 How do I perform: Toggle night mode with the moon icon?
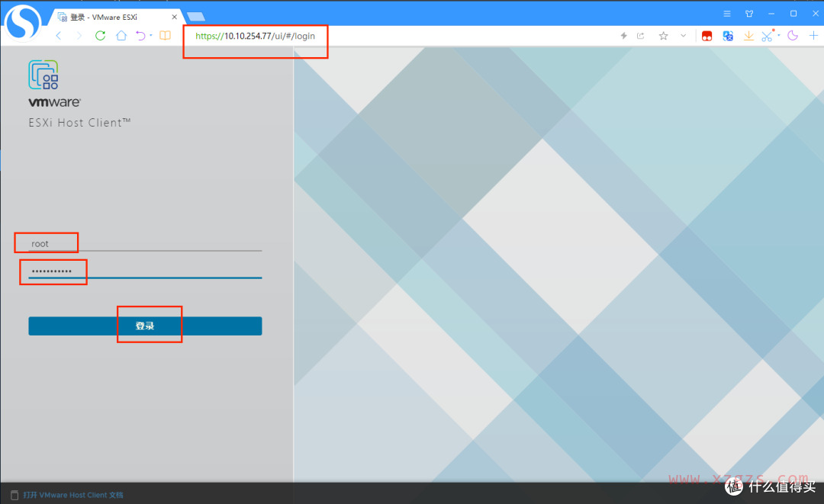tap(793, 36)
